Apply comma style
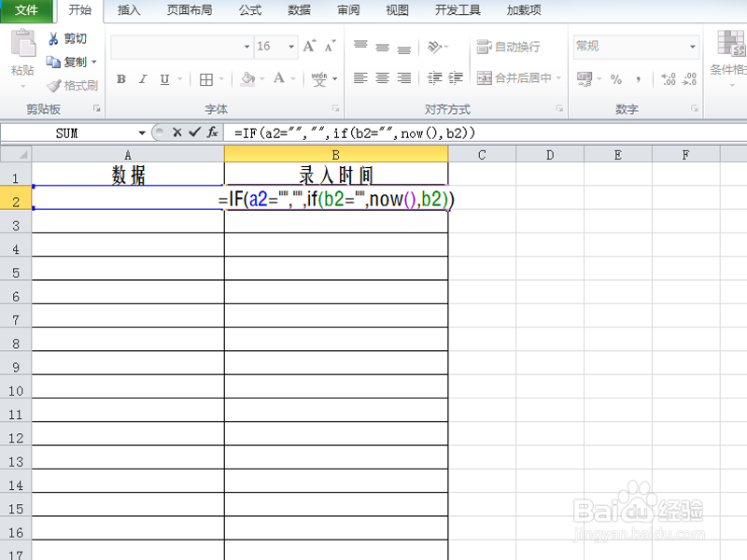This screenshot has height=560, width=747. [x=639, y=79]
